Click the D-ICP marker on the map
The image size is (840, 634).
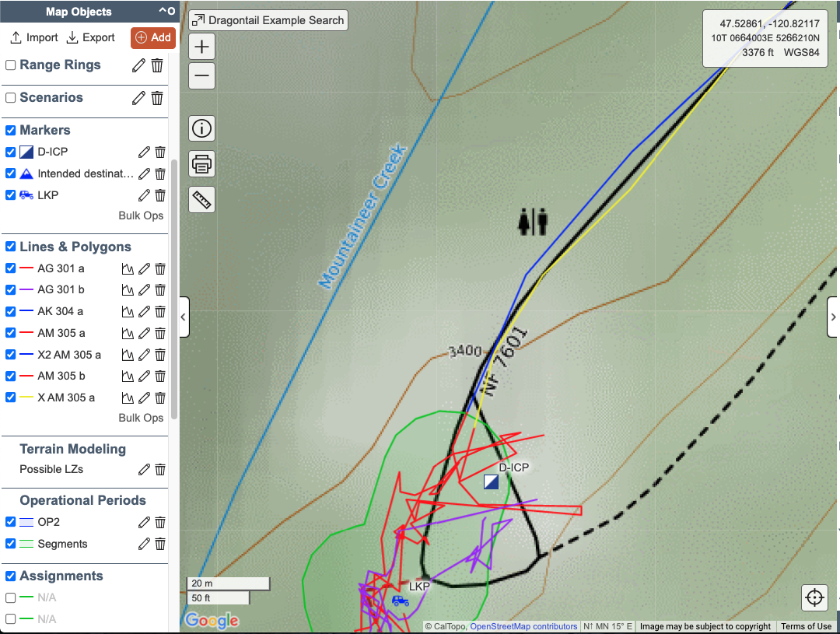point(492,482)
